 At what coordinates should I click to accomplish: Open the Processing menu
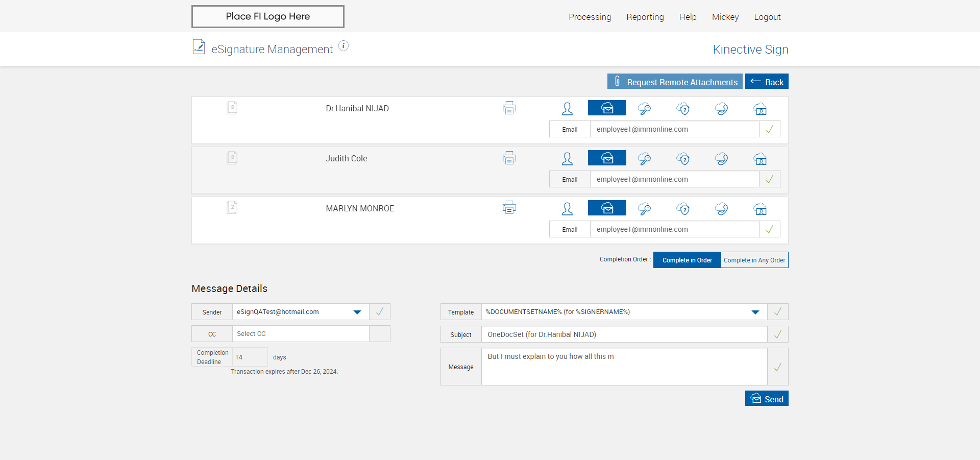590,17
